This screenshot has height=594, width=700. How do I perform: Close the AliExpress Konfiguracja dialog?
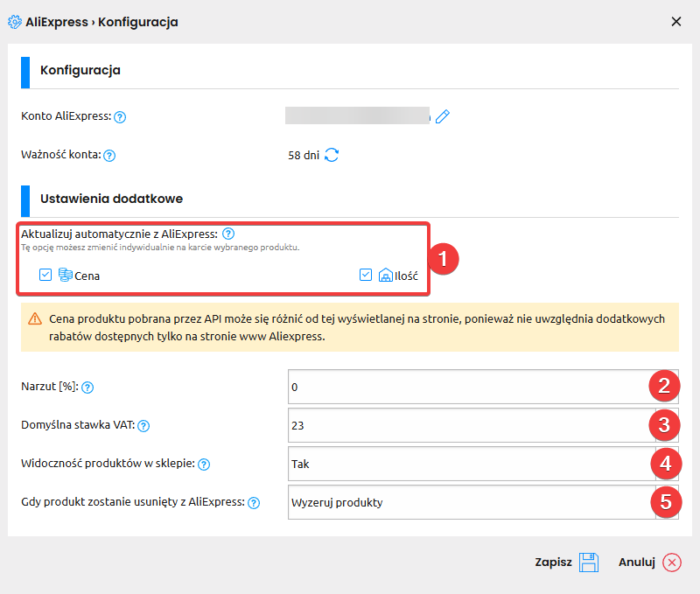676,22
